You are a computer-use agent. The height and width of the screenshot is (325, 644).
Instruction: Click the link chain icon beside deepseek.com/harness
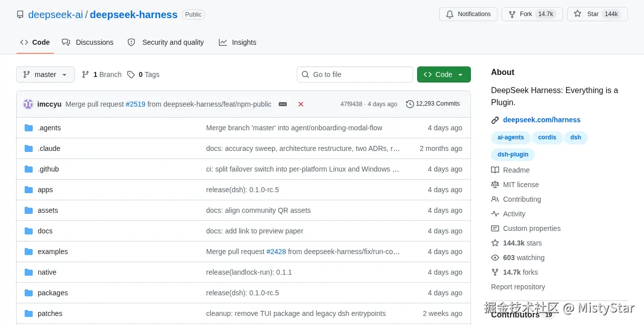tap(495, 120)
